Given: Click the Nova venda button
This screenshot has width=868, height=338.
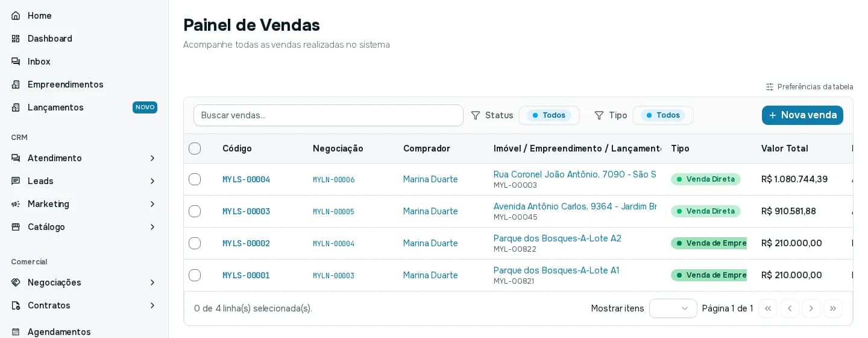Looking at the screenshot, I should (802, 115).
